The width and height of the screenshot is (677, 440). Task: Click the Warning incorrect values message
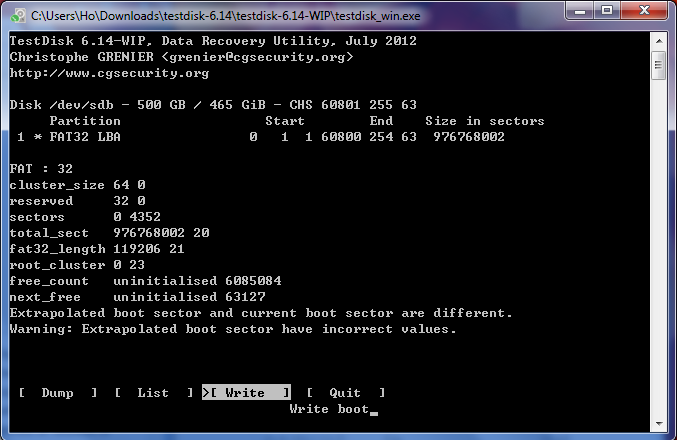coord(233,329)
